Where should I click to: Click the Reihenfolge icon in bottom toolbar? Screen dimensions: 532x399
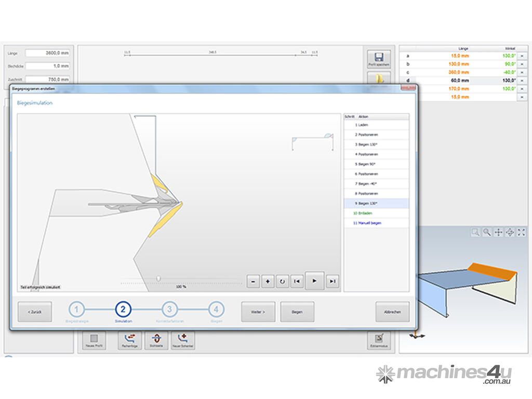(129, 339)
